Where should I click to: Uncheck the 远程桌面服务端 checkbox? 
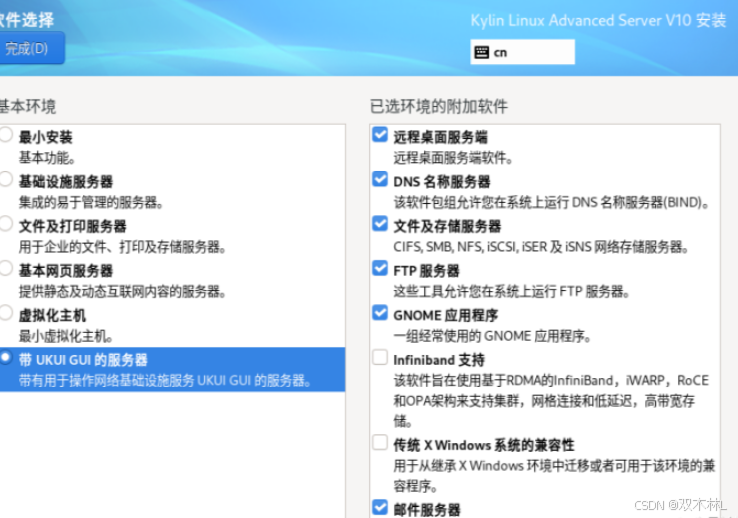click(x=380, y=135)
